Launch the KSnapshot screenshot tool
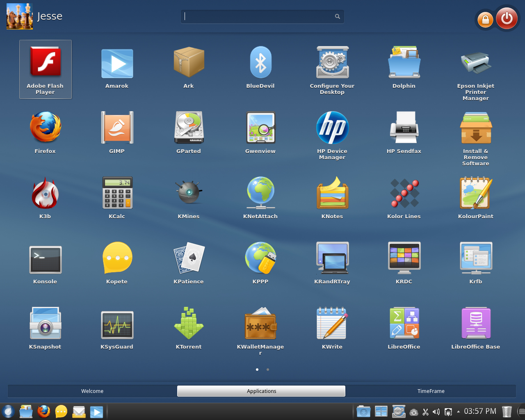This screenshot has height=420, width=525. point(45,328)
